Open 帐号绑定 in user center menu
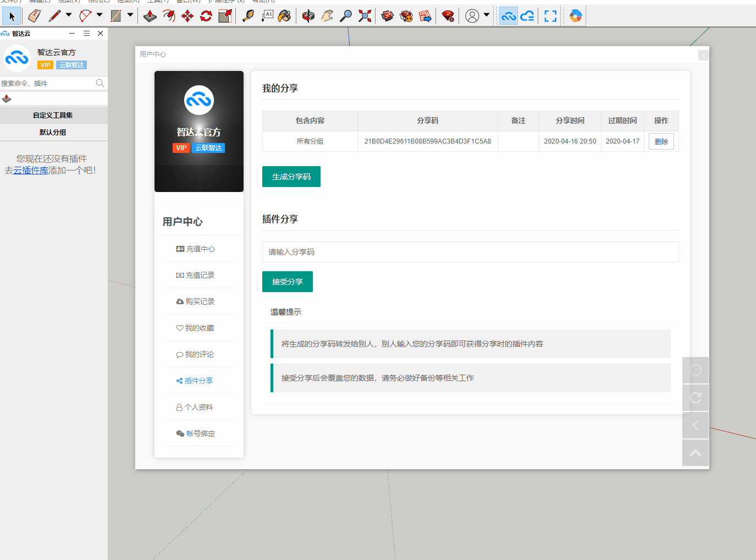 click(x=195, y=433)
